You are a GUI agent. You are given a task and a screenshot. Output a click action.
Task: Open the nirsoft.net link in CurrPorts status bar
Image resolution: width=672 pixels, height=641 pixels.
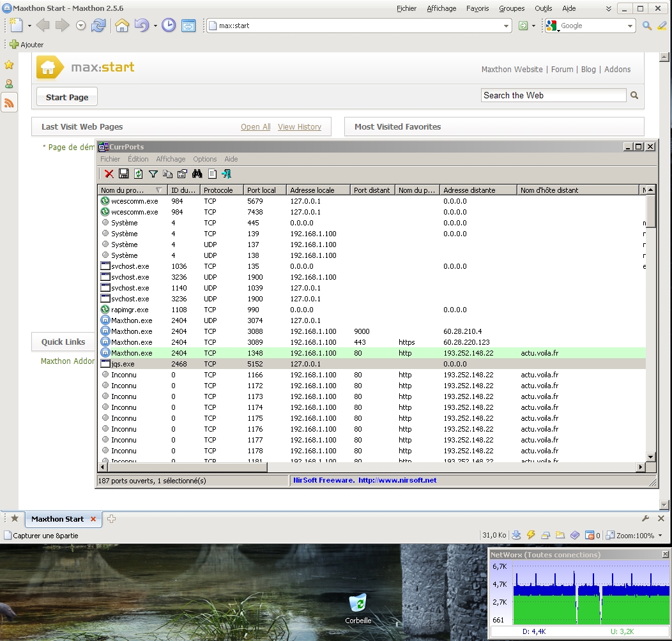pos(397,480)
